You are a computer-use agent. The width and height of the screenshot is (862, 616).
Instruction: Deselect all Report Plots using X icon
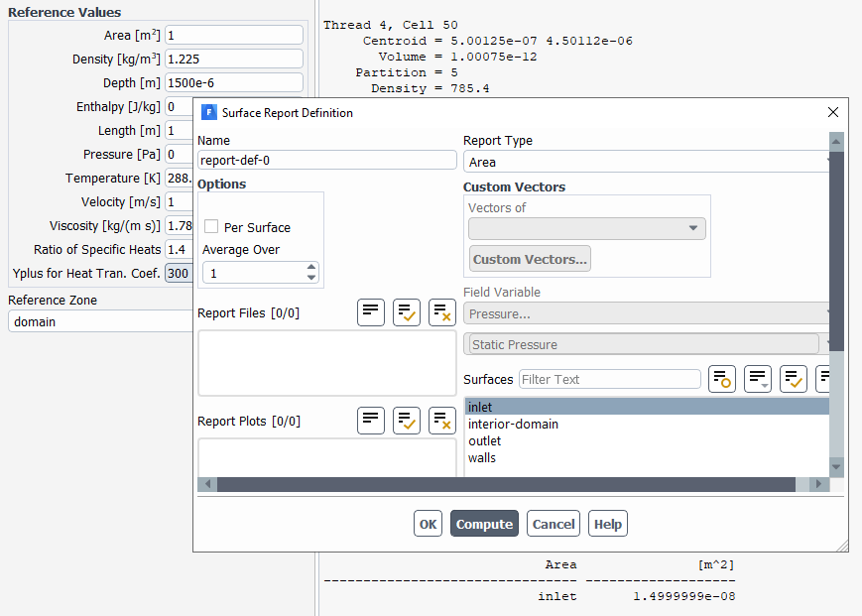(x=442, y=421)
